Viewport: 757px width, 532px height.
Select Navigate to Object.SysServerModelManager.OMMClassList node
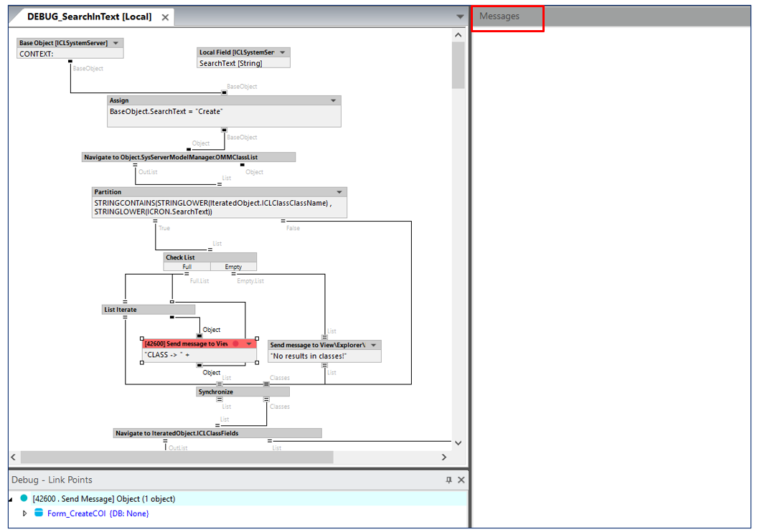189,157
